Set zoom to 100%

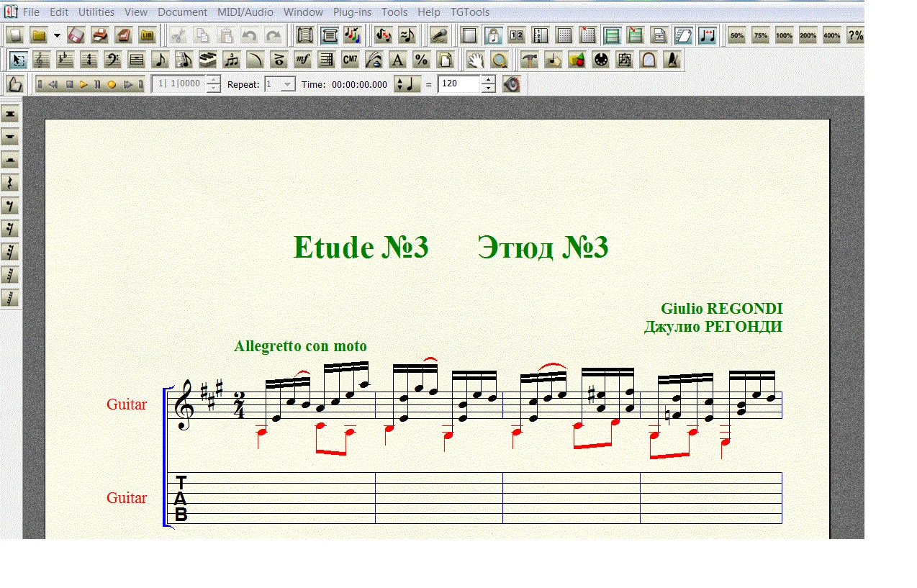click(x=785, y=35)
